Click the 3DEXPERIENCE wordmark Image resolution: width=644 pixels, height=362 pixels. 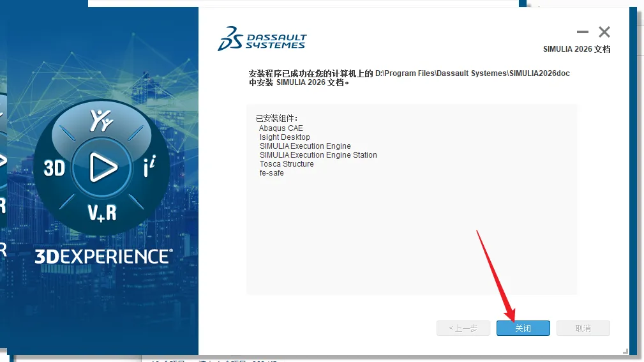103,257
